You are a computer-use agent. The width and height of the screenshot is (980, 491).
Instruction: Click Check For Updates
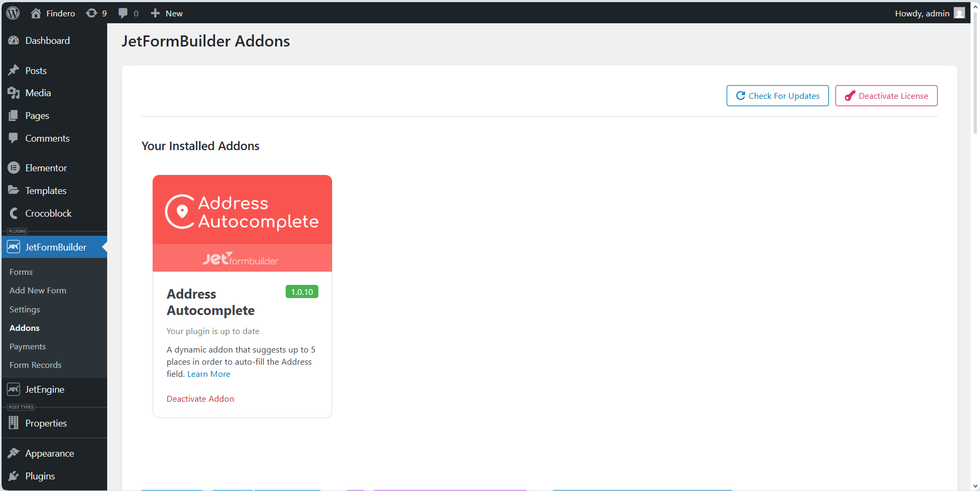pyautogui.click(x=777, y=96)
